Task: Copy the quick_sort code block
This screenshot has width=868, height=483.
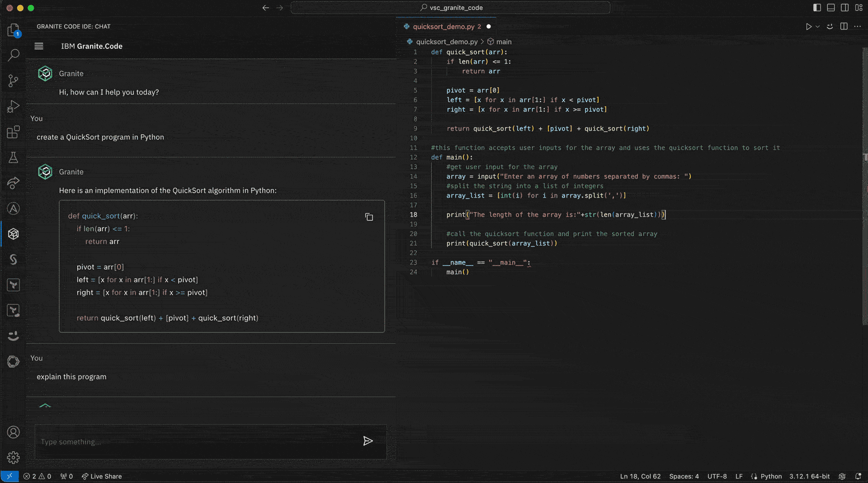Action: (x=369, y=217)
